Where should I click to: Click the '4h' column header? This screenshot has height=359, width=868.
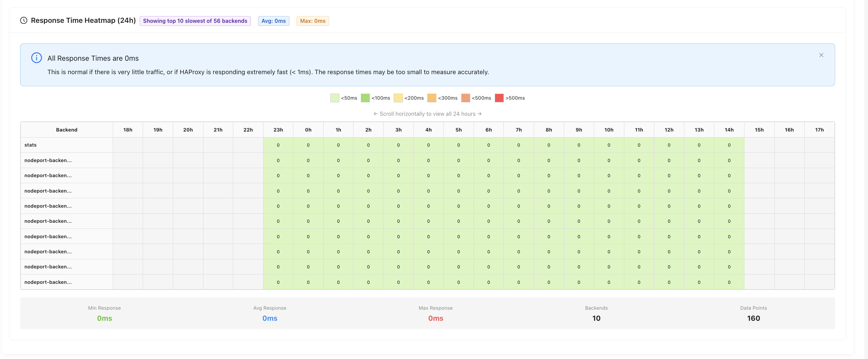point(429,130)
